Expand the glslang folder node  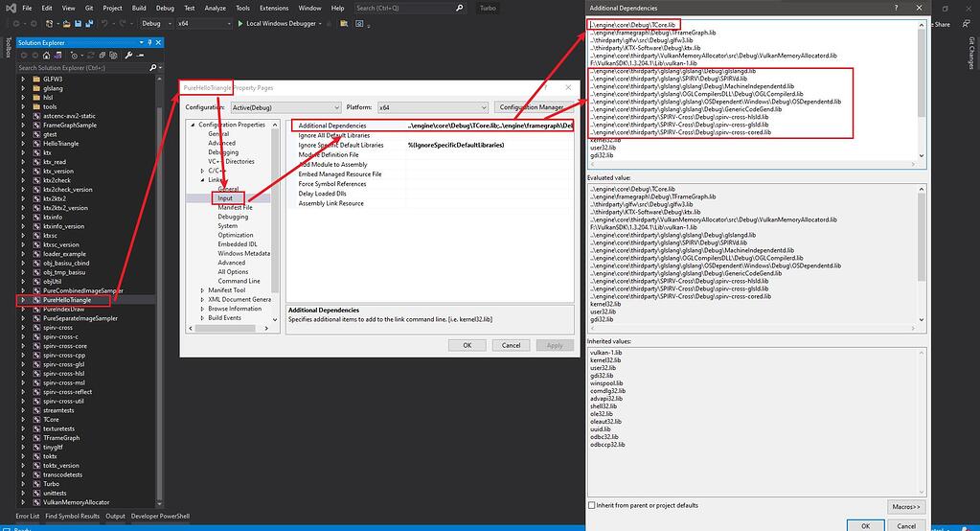pos(23,88)
